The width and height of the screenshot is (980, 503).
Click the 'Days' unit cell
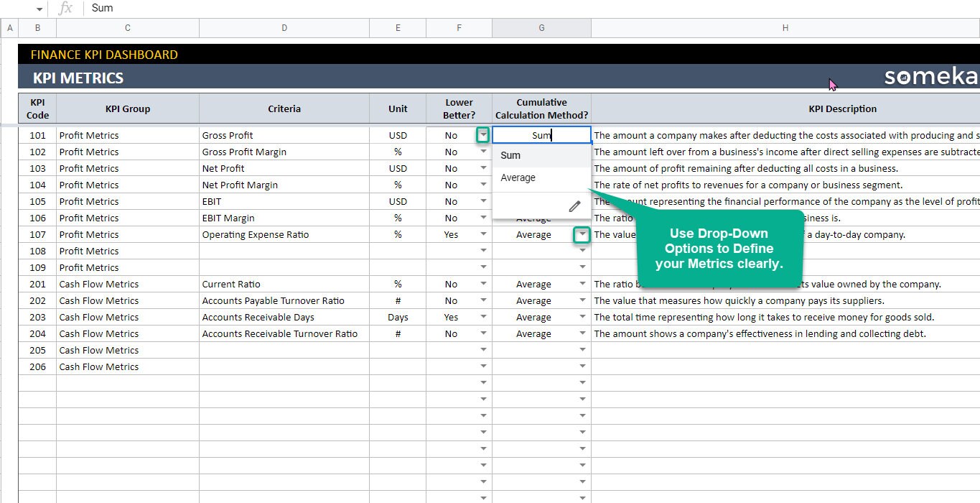398,317
